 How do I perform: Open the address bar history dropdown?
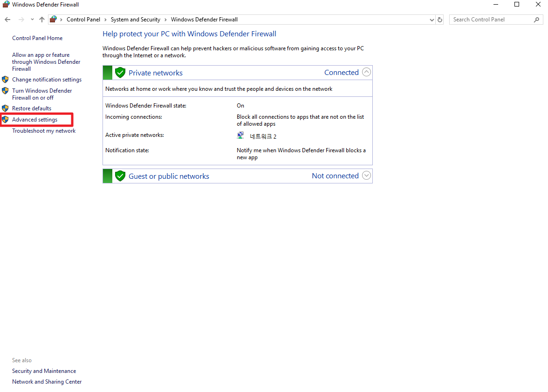pos(432,20)
